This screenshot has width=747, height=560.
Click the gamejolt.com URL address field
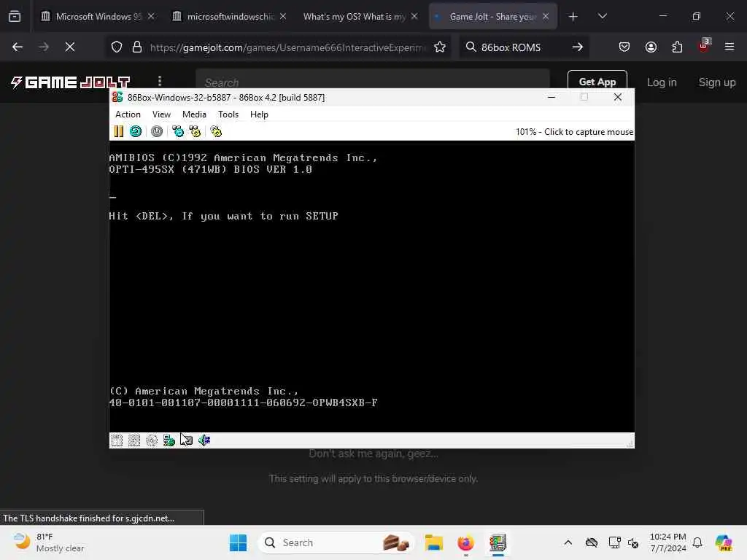coord(286,47)
